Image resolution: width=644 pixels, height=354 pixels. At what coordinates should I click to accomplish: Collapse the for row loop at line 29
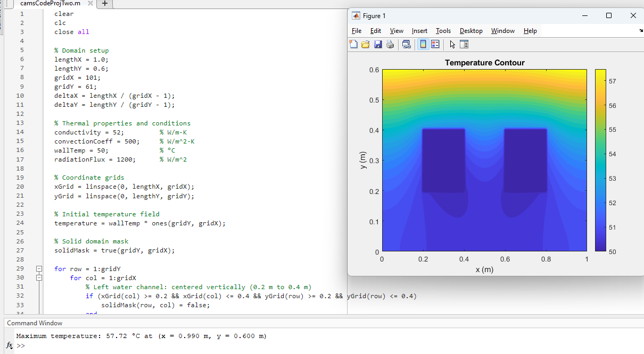(x=39, y=269)
